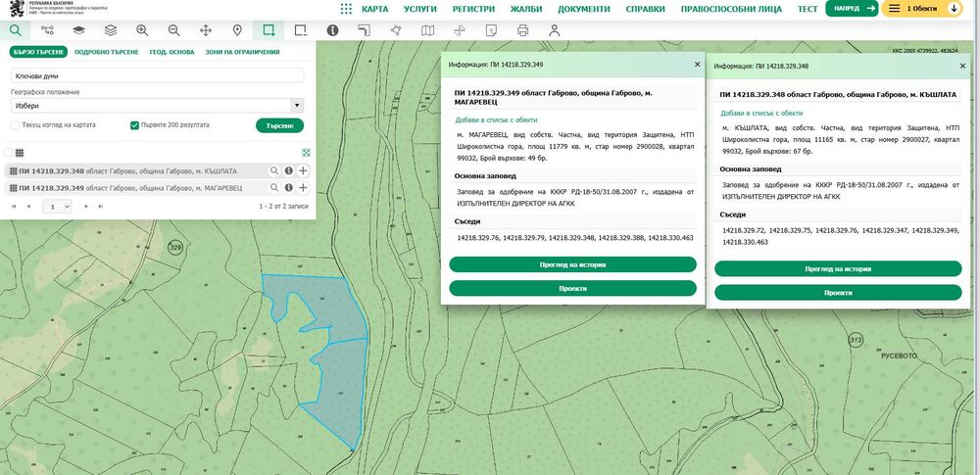Image resolution: width=980 pixels, height=475 pixels.
Task: Close the 14218.329.348 information popup
Action: coord(962,66)
